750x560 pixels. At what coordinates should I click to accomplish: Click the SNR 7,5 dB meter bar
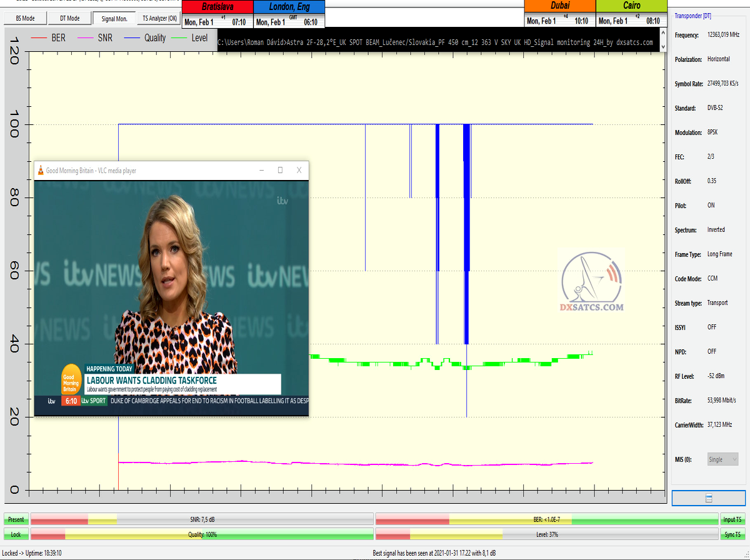coord(201,519)
